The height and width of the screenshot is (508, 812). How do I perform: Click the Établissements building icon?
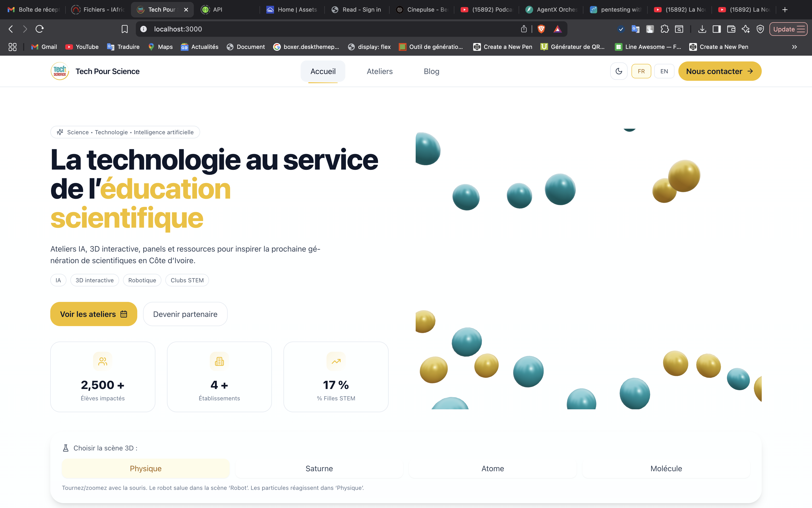[x=219, y=361]
